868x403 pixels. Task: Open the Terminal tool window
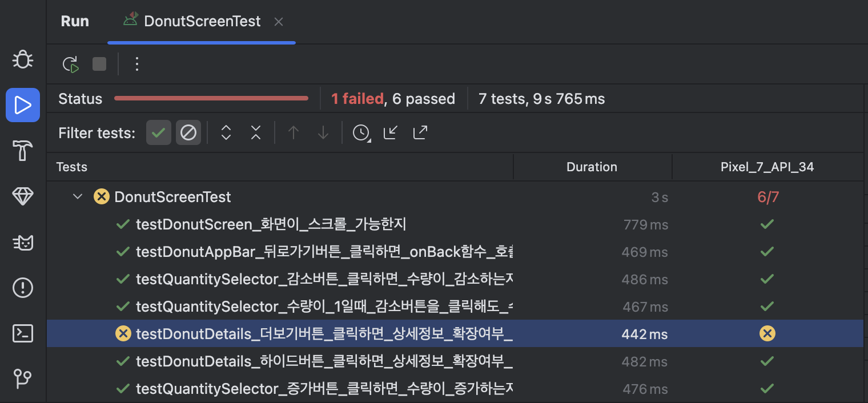[x=23, y=333]
